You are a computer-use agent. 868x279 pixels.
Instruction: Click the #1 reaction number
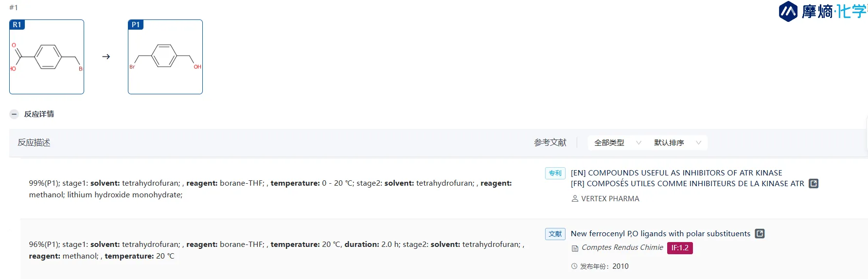tap(14, 8)
